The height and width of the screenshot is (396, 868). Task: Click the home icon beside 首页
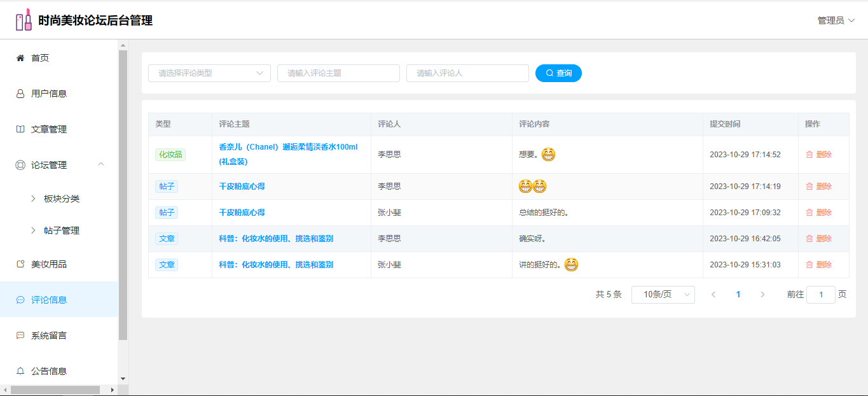tap(20, 58)
